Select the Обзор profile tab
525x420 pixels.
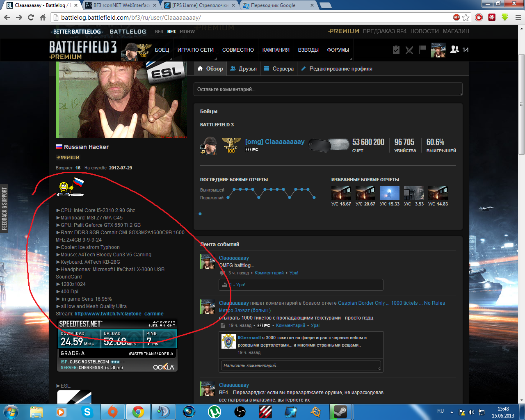point(210,68)
